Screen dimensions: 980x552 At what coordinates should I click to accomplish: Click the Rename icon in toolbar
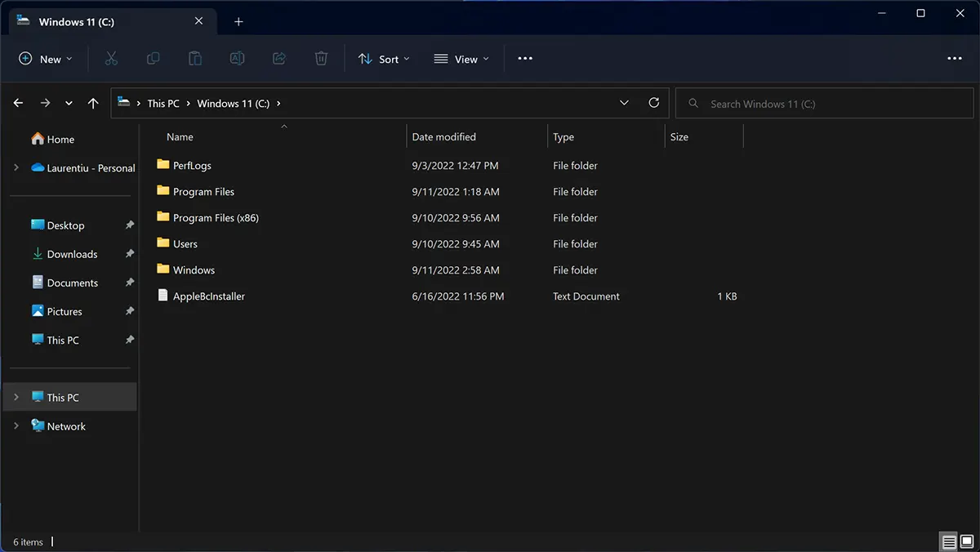click(237, 59)
